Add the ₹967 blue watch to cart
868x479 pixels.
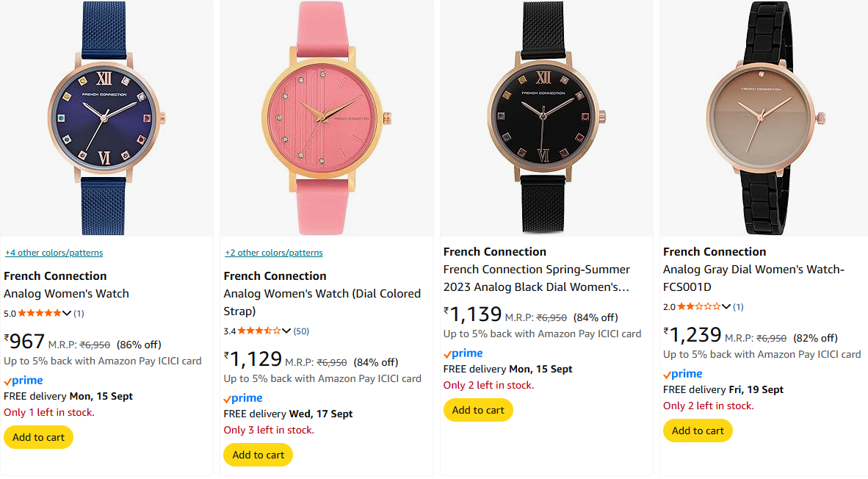(x=38, y=437)
